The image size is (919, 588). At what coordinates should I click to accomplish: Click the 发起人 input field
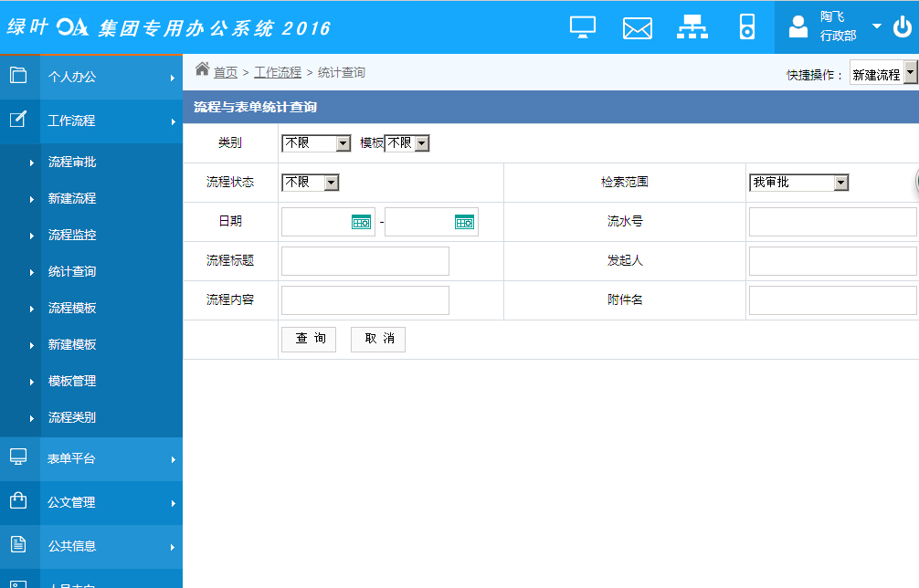point(833,261)
